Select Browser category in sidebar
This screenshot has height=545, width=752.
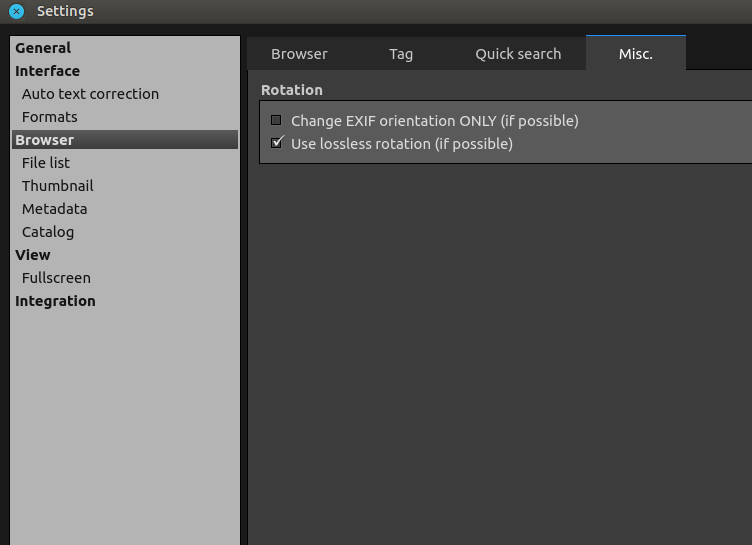(x=45, y=140)
